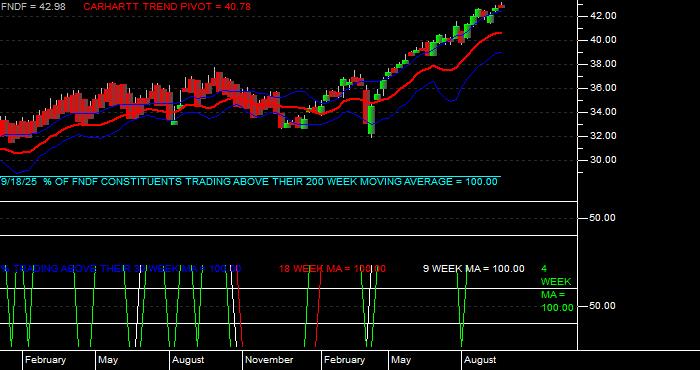Click the 18 WEEK MA red label
The width and height of the screenshot is (700, 370).
[x=332, y=269]
